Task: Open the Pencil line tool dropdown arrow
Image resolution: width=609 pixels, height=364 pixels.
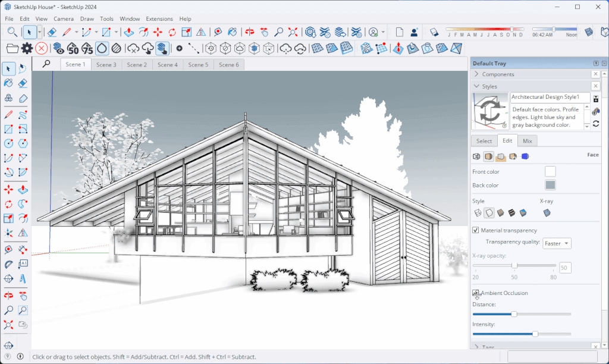Action: [x=77, y=32]
